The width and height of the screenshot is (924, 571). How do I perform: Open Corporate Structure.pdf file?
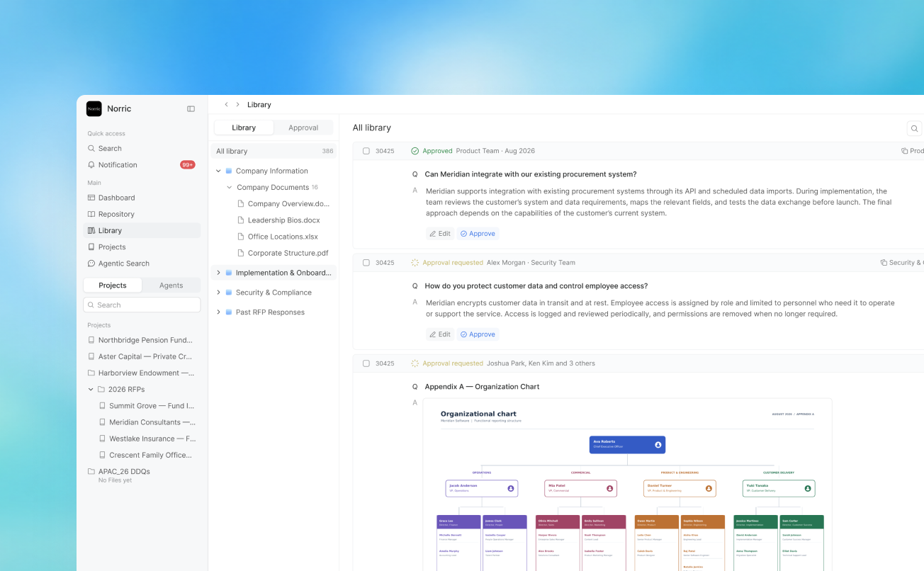pyautogui.click(x=283, y=253)
